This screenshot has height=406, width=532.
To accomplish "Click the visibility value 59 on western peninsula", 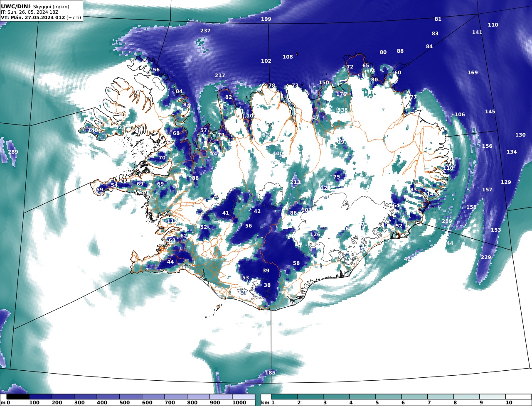I will click(x=100, y=190).
